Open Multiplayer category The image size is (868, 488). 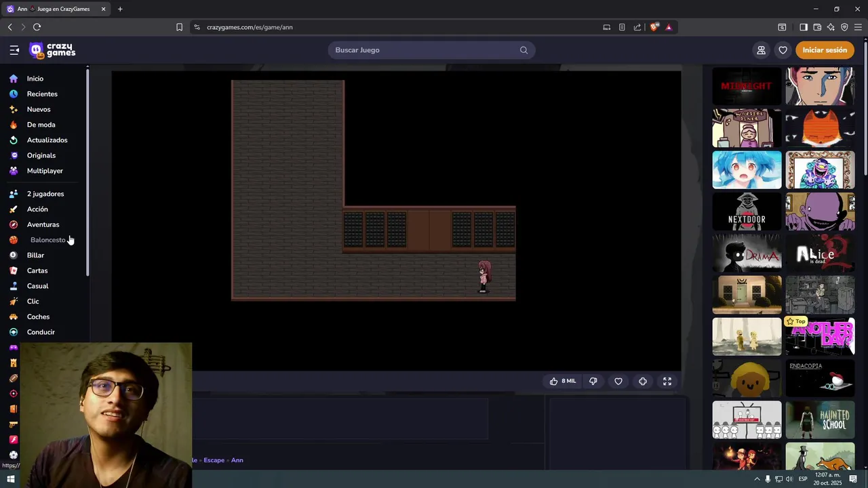point(45,171)
